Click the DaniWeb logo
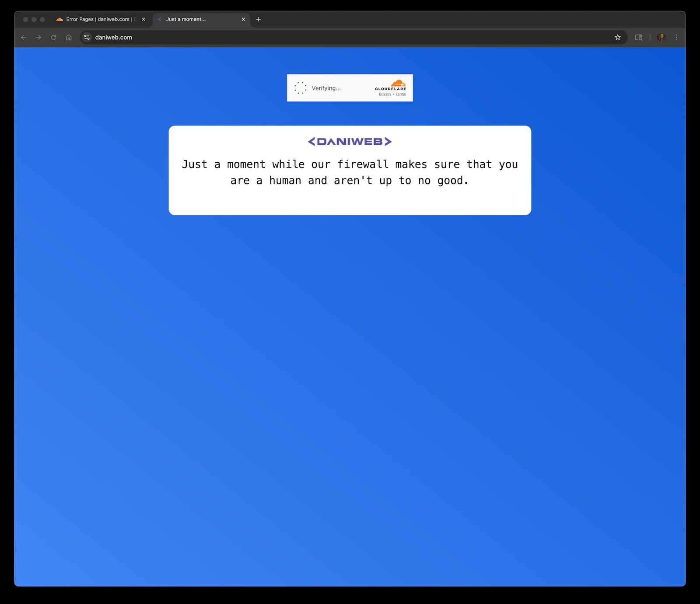 pyautogui.click(x=350, y=141)
